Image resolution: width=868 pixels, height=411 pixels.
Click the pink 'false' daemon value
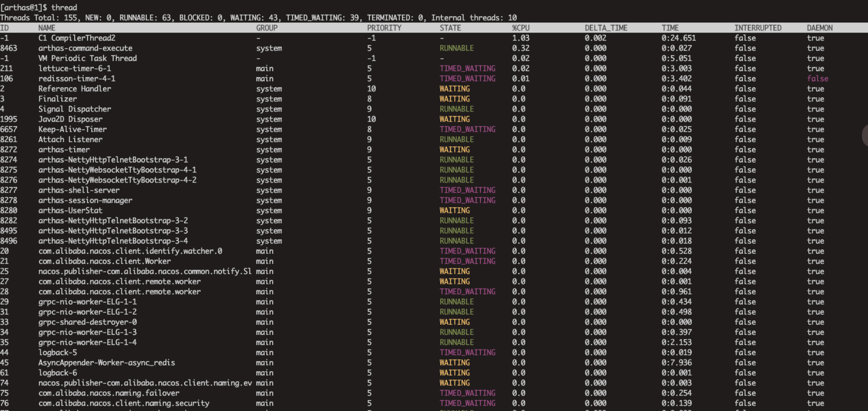(818, 78)
